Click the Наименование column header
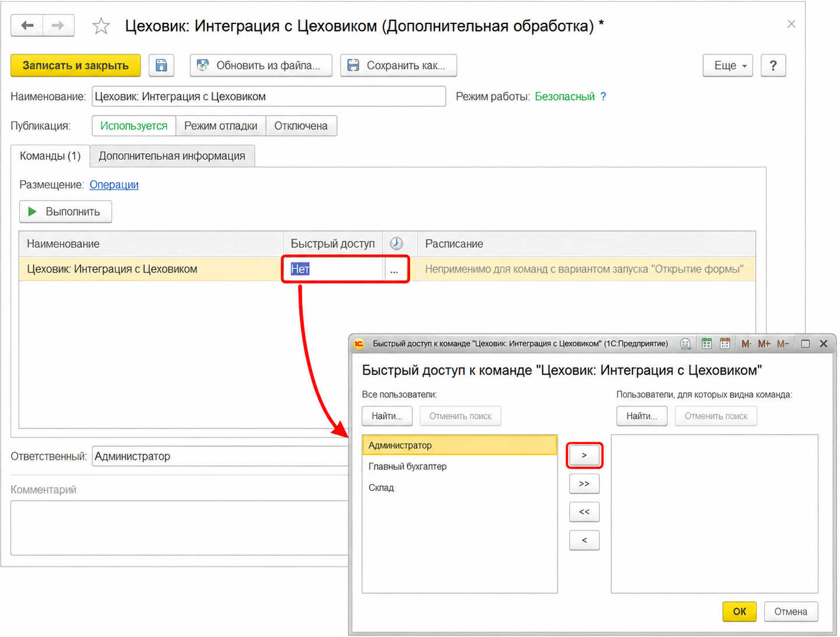840x637 pixels. click(x=151, y=244)
